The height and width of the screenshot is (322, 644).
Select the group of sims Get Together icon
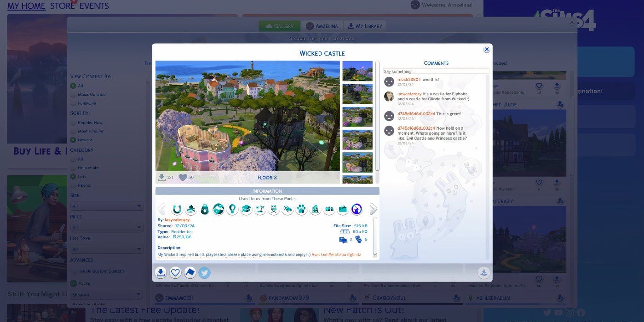point(329,209)
